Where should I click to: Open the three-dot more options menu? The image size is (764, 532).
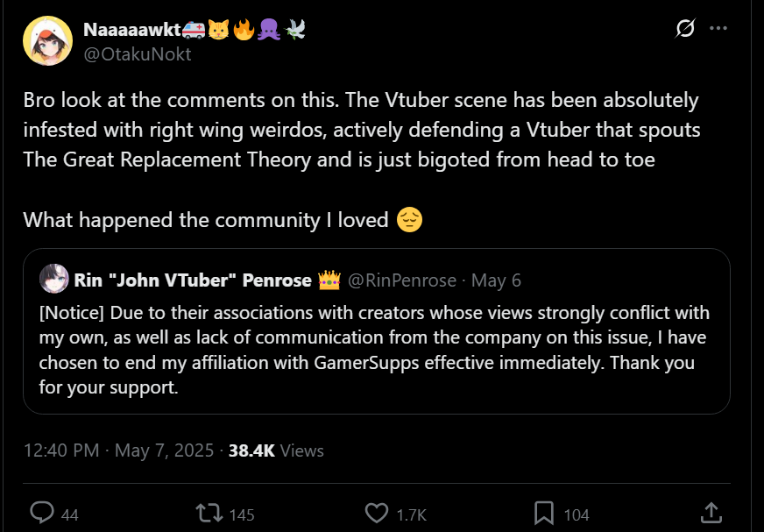[718, 29]
